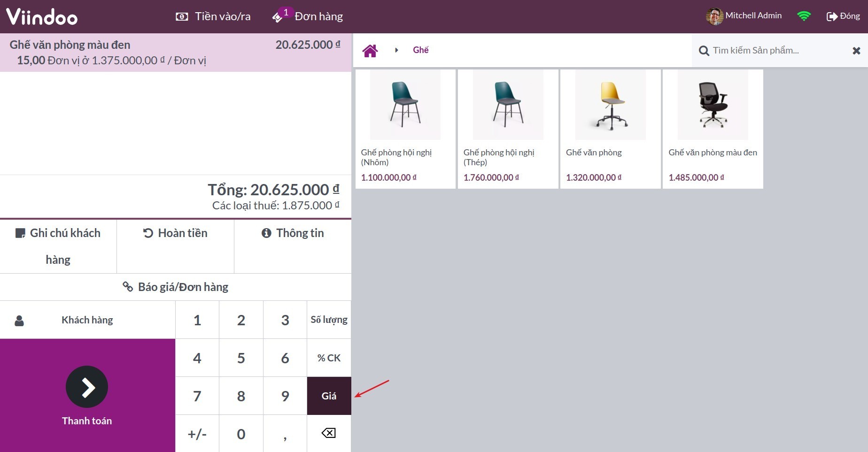Click the search magnifier icon
This screenshot has width=868, height=452.
(704, 51)
